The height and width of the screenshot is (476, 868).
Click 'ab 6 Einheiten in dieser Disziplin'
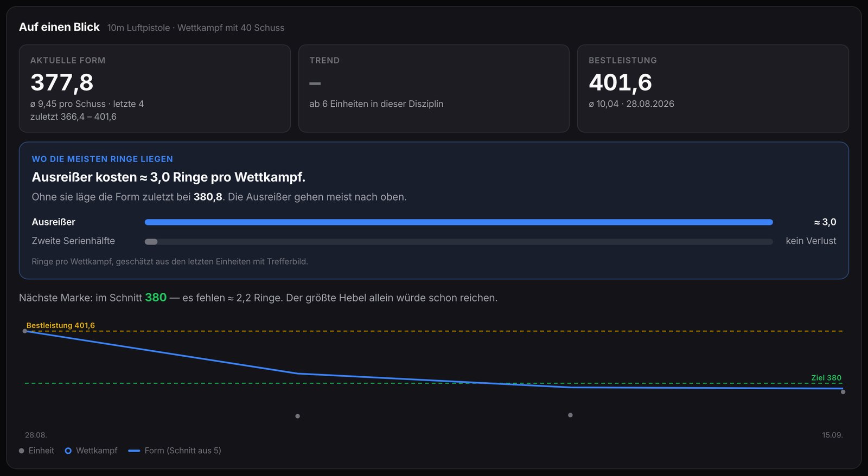tap(376, 104)
